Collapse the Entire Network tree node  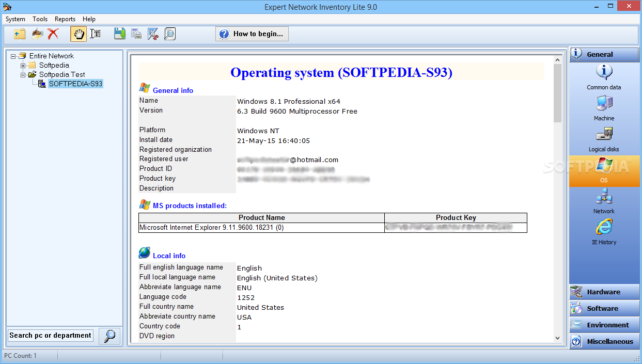(x=13, y=56)
